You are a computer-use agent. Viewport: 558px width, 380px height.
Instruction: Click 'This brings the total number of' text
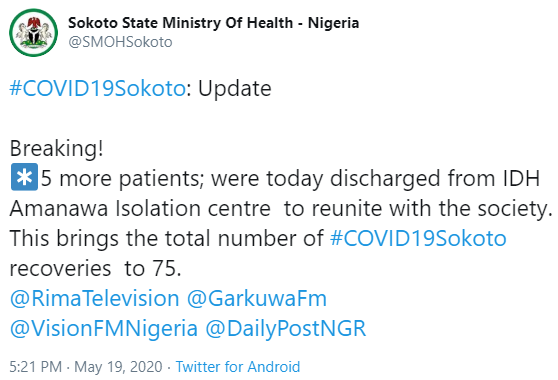pyautogui.click(x=167, y=238)
